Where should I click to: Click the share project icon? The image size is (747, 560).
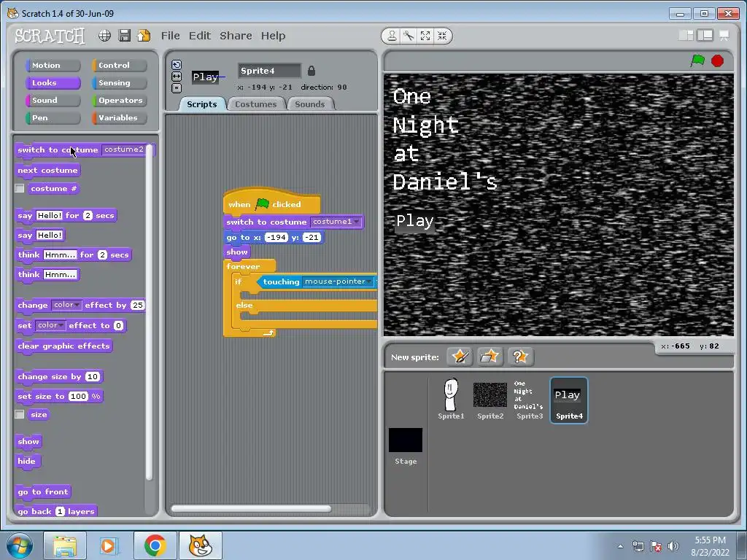tap(144, 36)
